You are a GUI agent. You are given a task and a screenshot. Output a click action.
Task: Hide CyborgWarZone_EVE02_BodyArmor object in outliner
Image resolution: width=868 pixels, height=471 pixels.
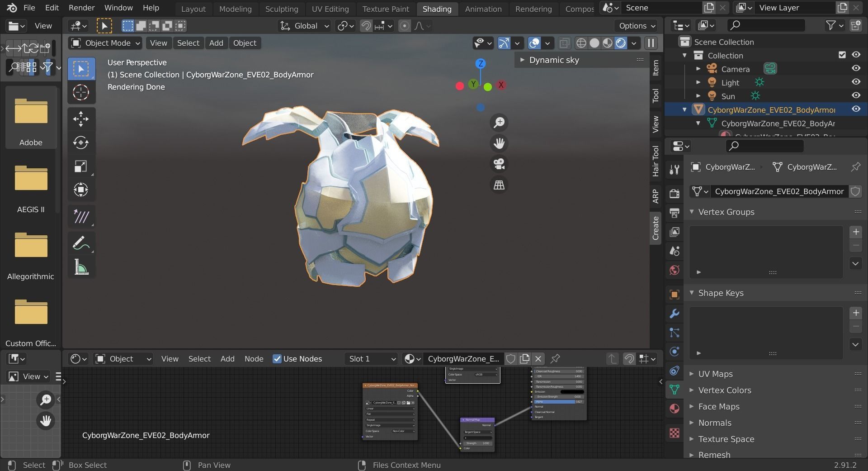856,109
